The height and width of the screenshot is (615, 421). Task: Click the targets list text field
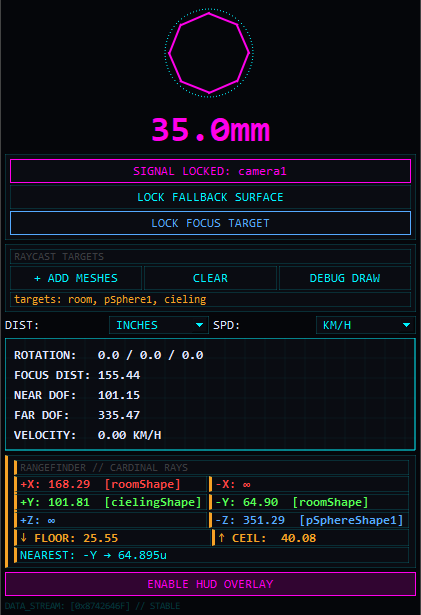pyautogui.click(x=210, y=299)
